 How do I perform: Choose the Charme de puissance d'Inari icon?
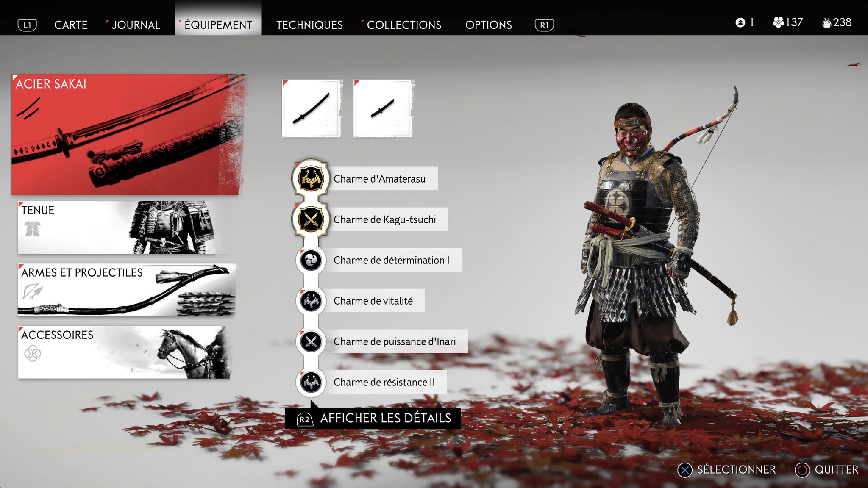(x=311, y=341)
